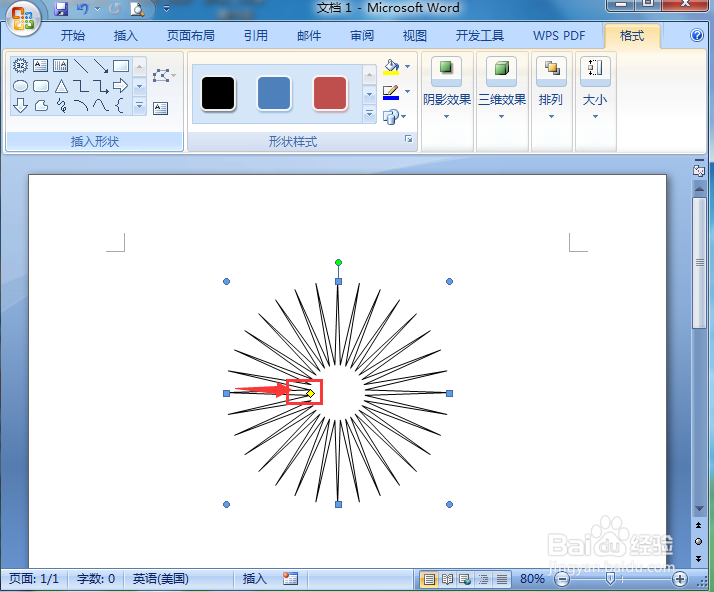
Task: Select the right block arrow shape
Action: [x=121, y=85]
